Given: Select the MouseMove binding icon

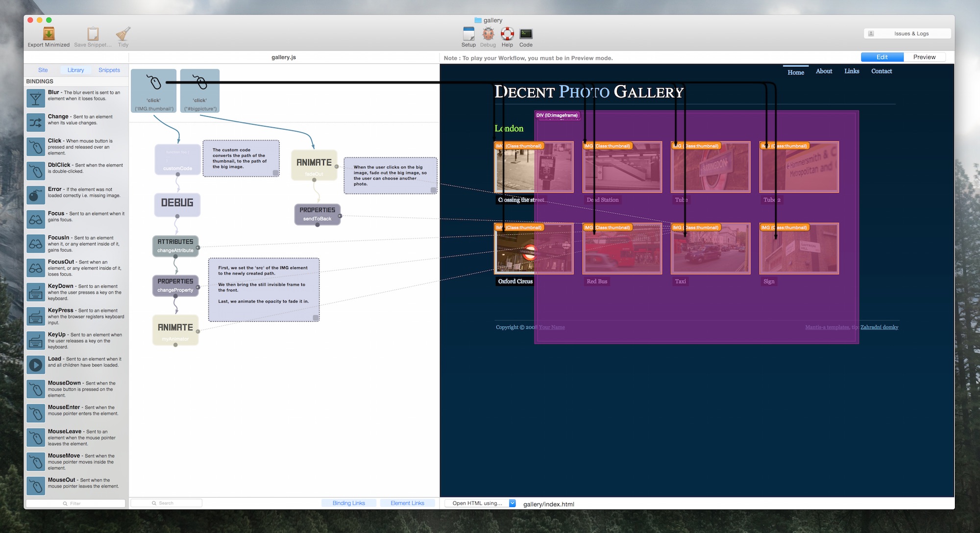Looking at the screenshot, I should 36,462.
